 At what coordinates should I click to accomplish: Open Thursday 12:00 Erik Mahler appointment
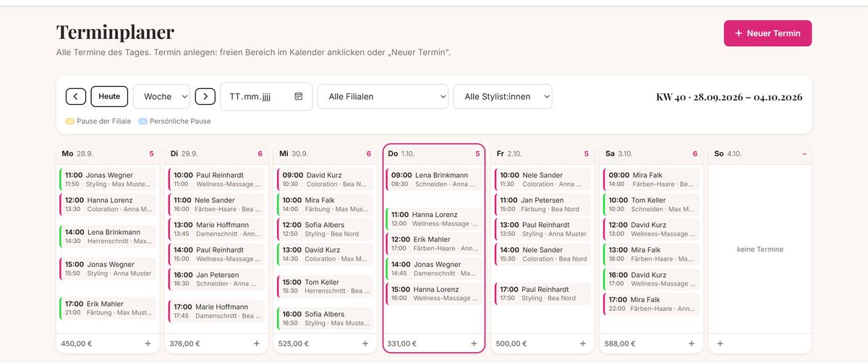(434, 244)
